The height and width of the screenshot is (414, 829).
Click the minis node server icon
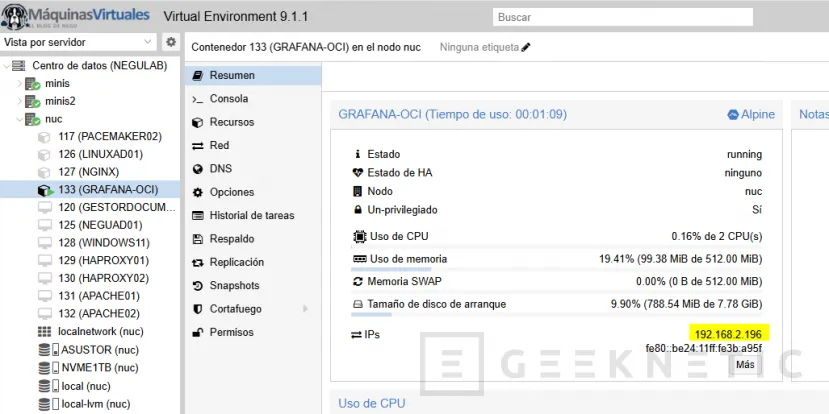pos(33,84)
